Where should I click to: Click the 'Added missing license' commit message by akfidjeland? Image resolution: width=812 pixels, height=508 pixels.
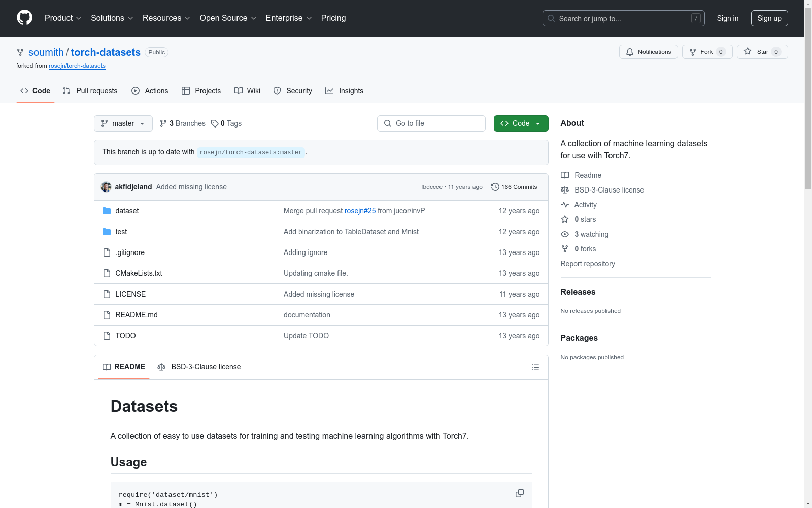coord(191,187)
